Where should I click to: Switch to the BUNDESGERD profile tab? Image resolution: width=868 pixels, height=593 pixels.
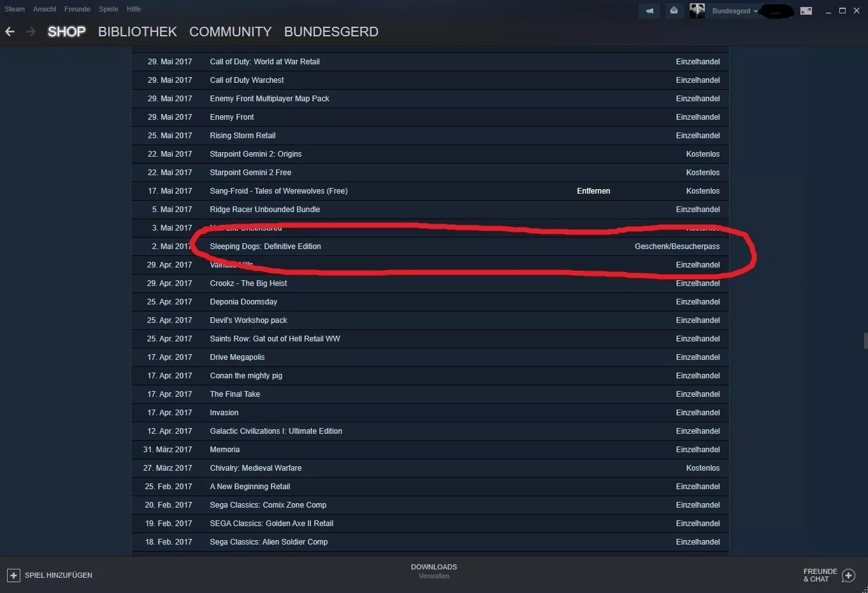click(331, 32)
